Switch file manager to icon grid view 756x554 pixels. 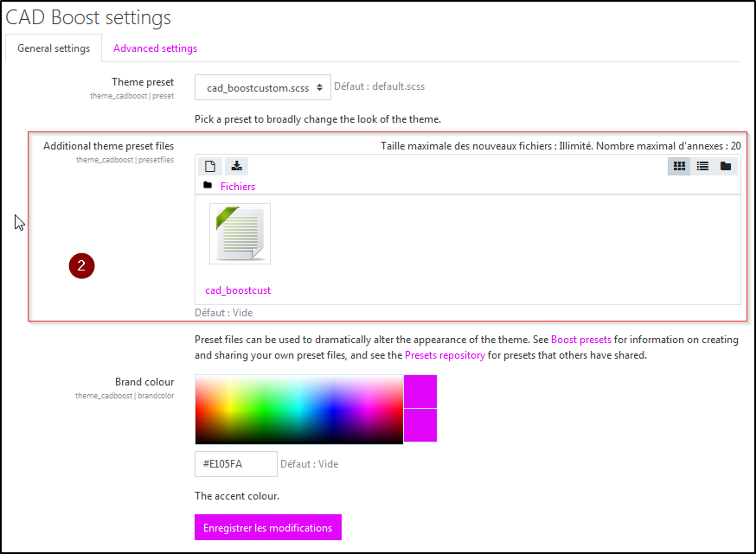[679, 166]
